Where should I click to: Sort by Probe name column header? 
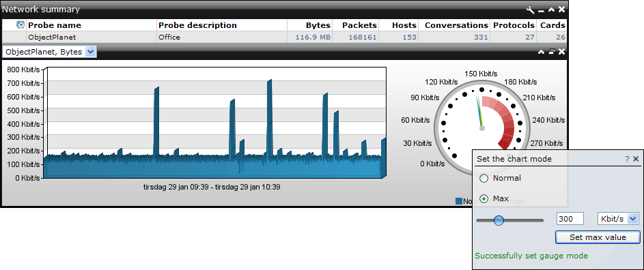coord(55,25)
